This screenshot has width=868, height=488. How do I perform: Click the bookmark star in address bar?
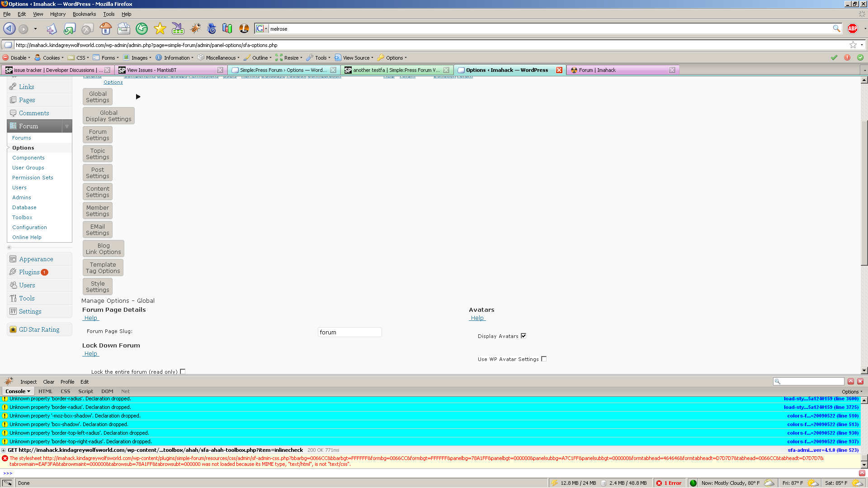(853, 45)
